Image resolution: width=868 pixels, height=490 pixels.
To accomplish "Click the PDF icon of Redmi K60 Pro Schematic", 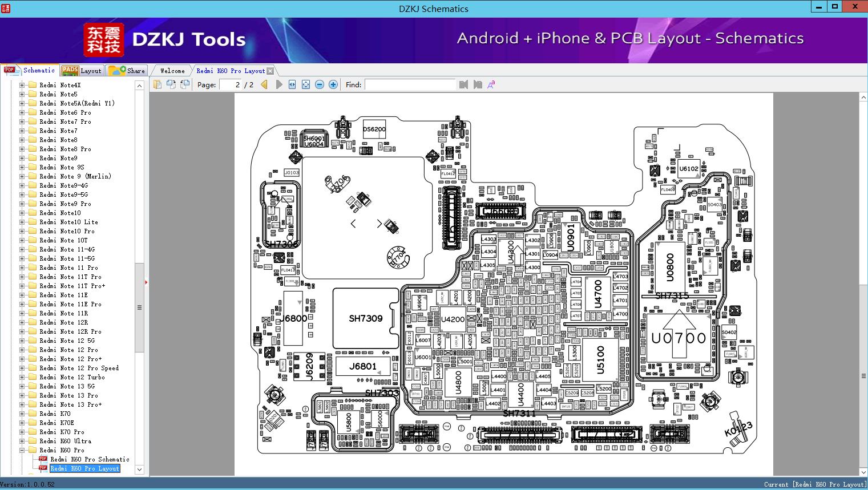I will tap(43, 459).
